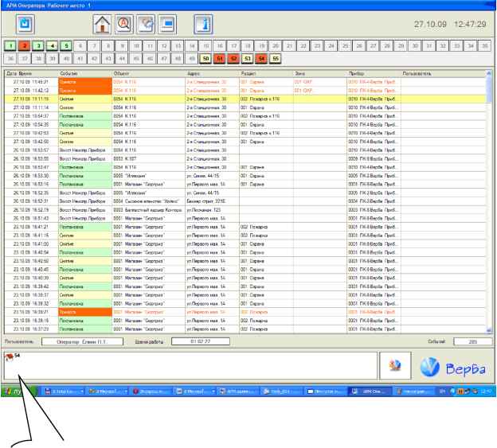
Task: Sort by the 'Раздел' column header
Action: [266, 73]
